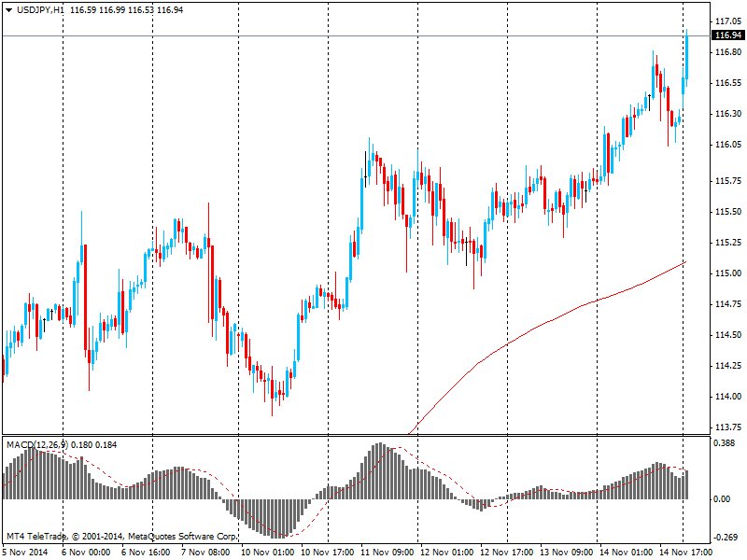Click the 11 Nov 09:00 time label
This screenshot has width=747, height=560.
[x=388, y=553]
